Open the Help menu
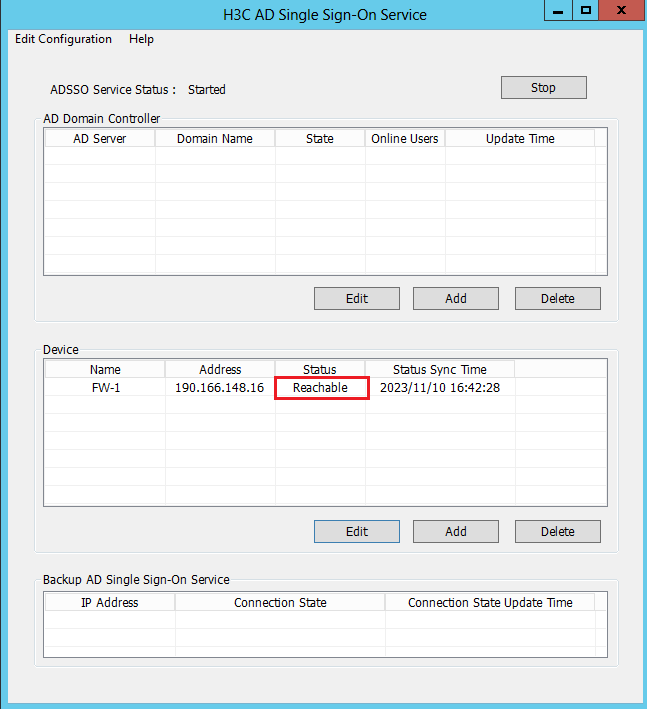The width and height of the screenshot is (647, 709). [x=141, y=39]
